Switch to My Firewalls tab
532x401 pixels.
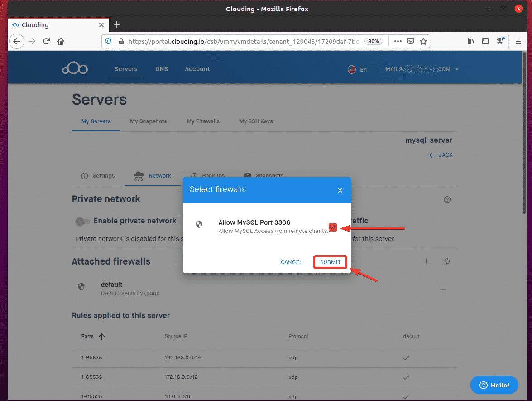203,121
